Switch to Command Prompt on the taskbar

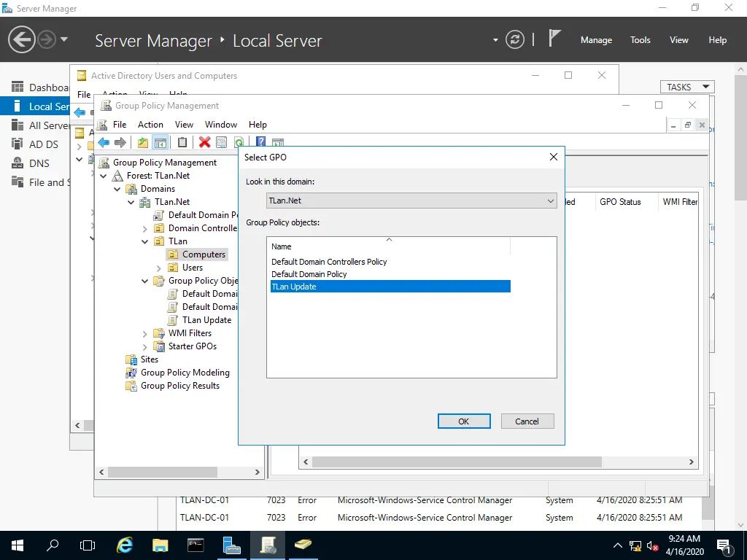[196, 545]
